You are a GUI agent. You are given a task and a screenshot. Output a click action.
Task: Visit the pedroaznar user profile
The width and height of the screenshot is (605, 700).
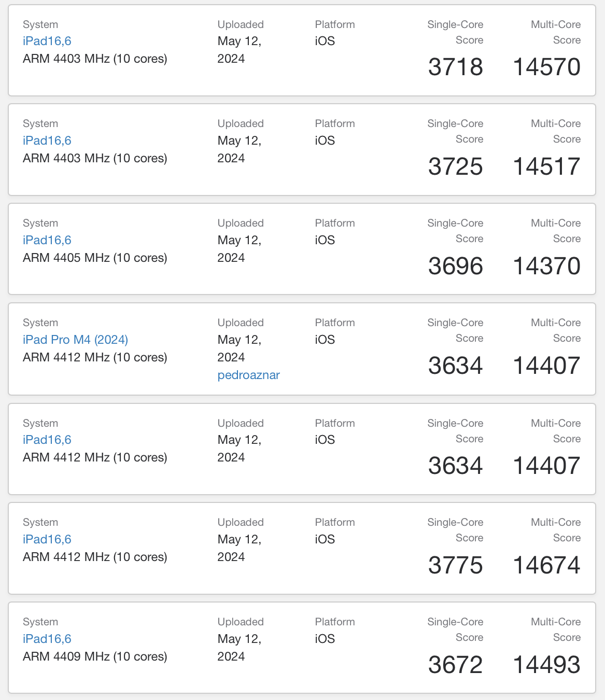[x=248, y=375]
